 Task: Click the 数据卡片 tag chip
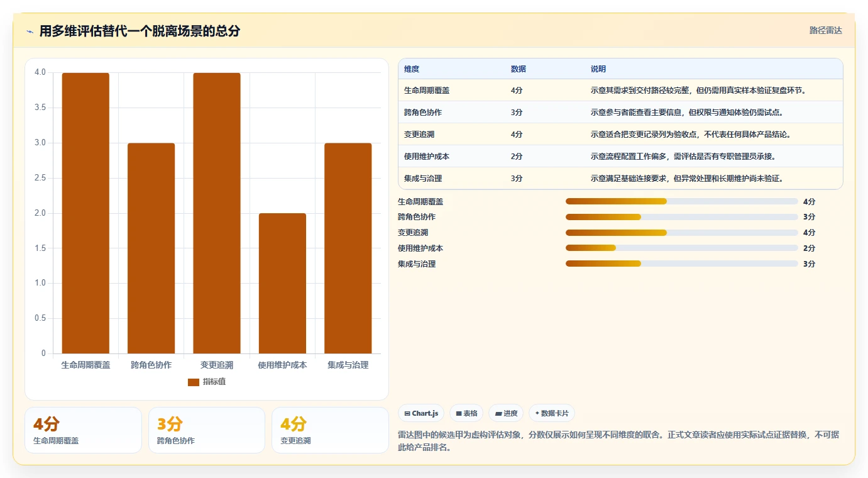coord(552,413)
